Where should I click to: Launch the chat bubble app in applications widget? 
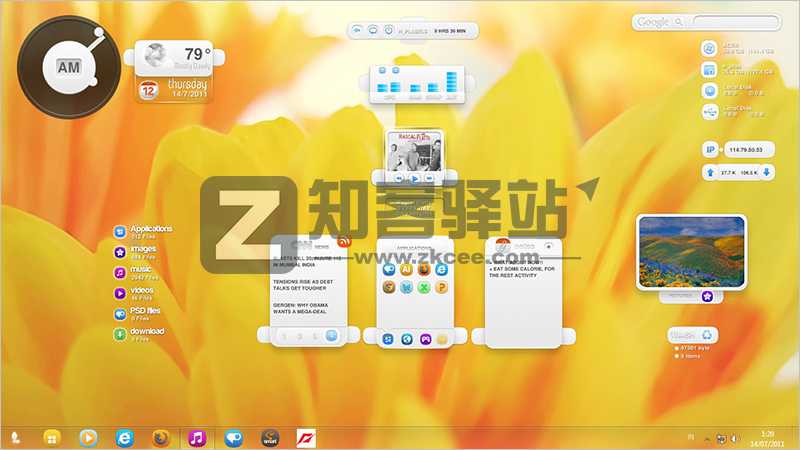pyautogui.click(x=389, y=269)
